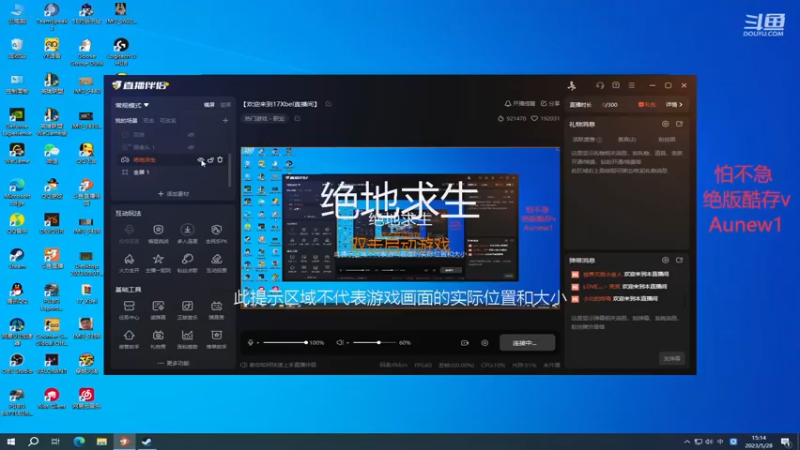Viewport: 800px width, 450px height.
Task: Show the hidden 摄像头 1 source
Action: [191, 147]
